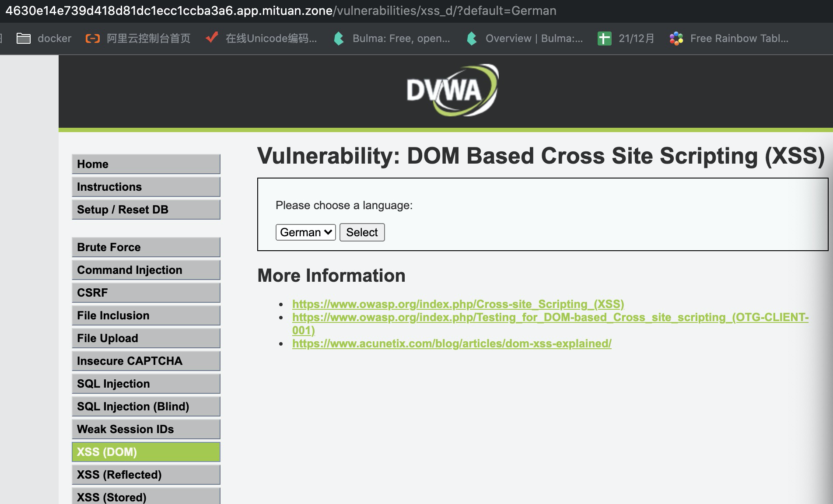The width and height of the screenshot is (833, 504).
Task: Open the SQL Injection menu item
Action: (x=146, y=384)
